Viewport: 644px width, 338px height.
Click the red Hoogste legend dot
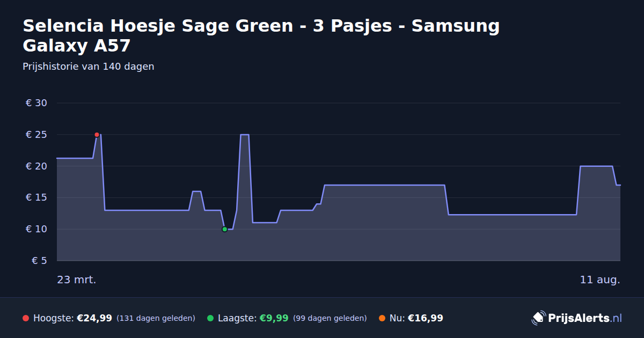coord(26,318)
